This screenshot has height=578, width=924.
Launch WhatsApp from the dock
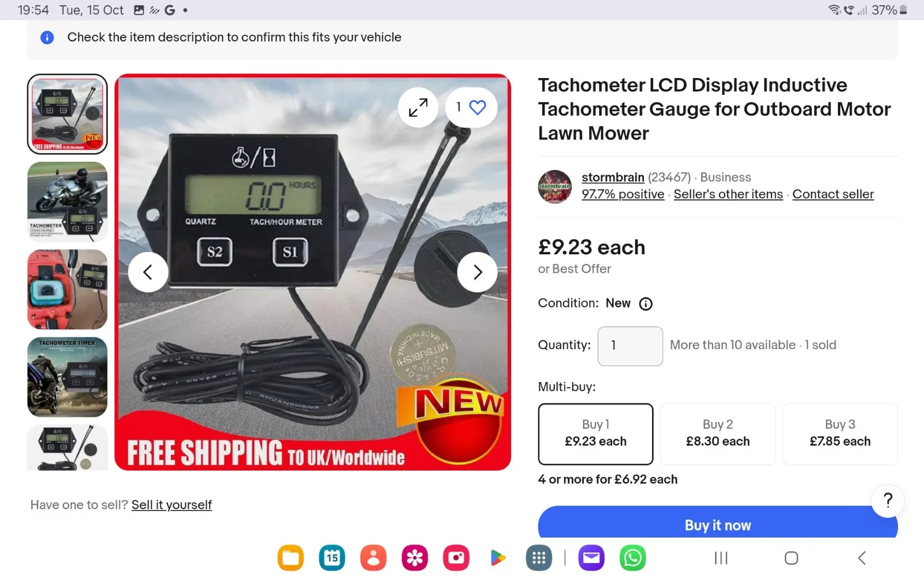pyautogui.click(x=633, y=558)
